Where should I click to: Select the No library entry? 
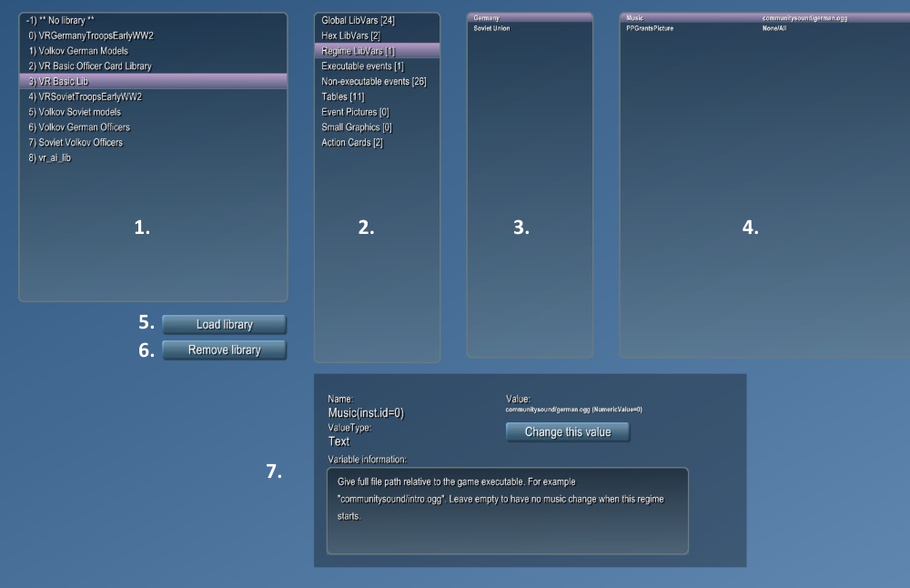62,20
